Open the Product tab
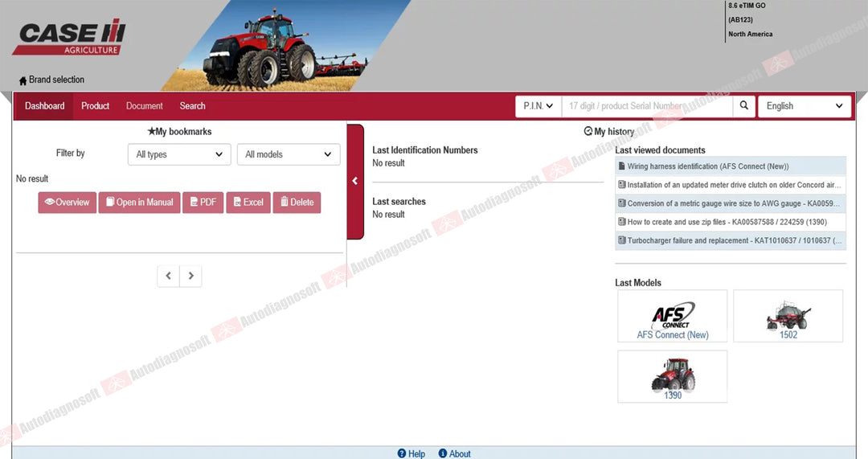This screenshot has width=868, height=459. [x=95, y=106]
